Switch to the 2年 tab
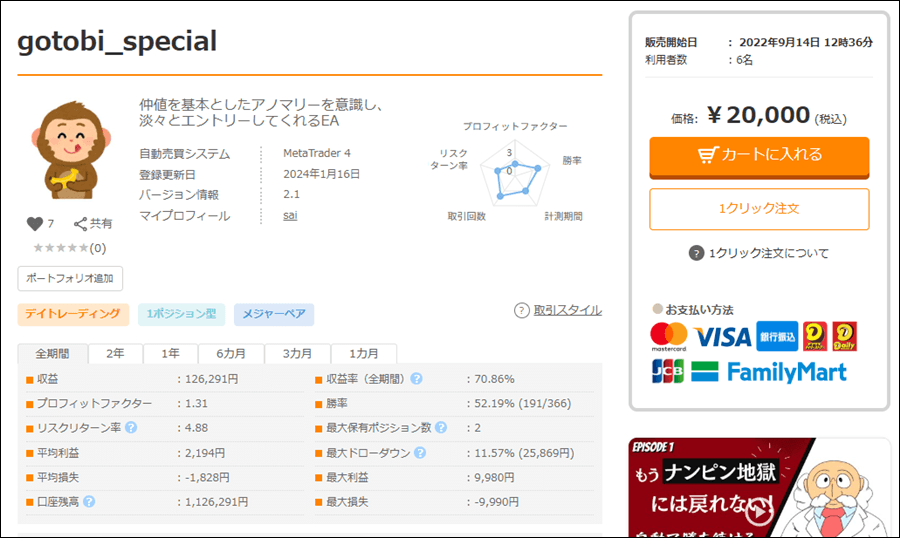The image size is (900, 538). 115,354
